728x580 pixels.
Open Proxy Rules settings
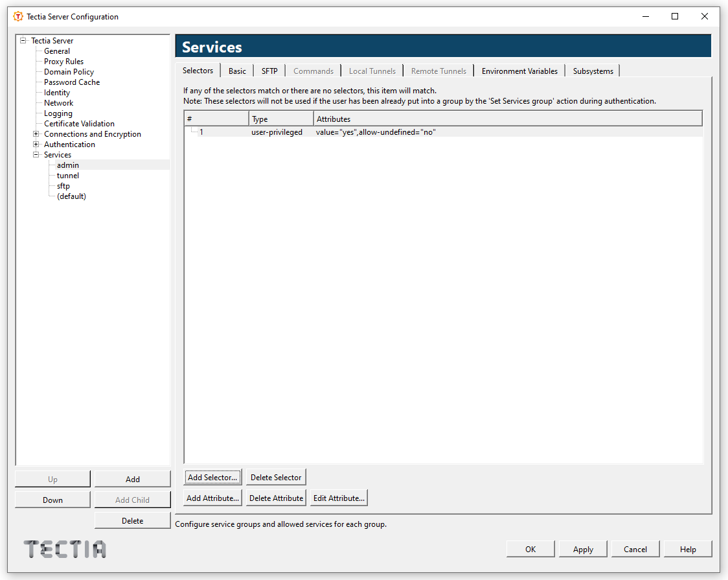pyautogui.click(x=63, y=62)
